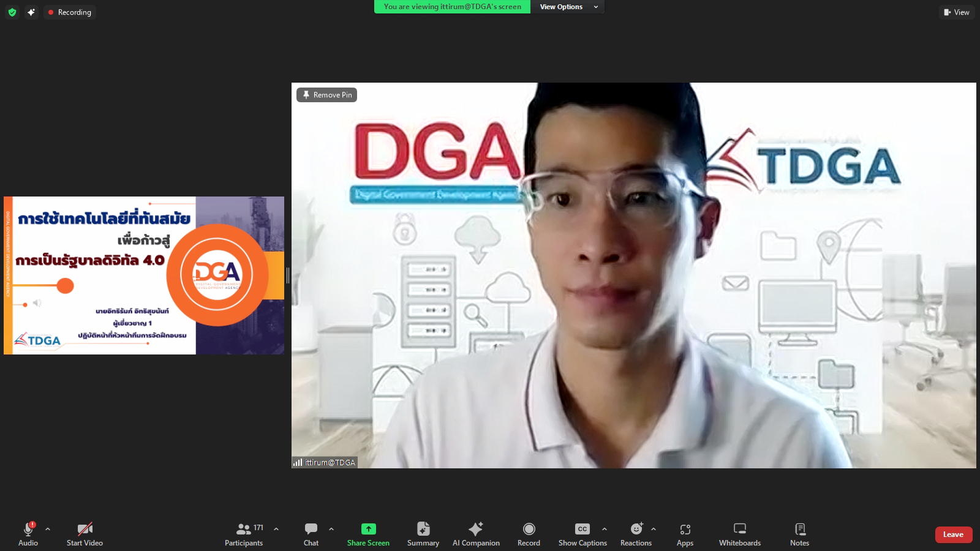Open the Apps panel
This screenshot has height=551, width=980.
[685, 534]
